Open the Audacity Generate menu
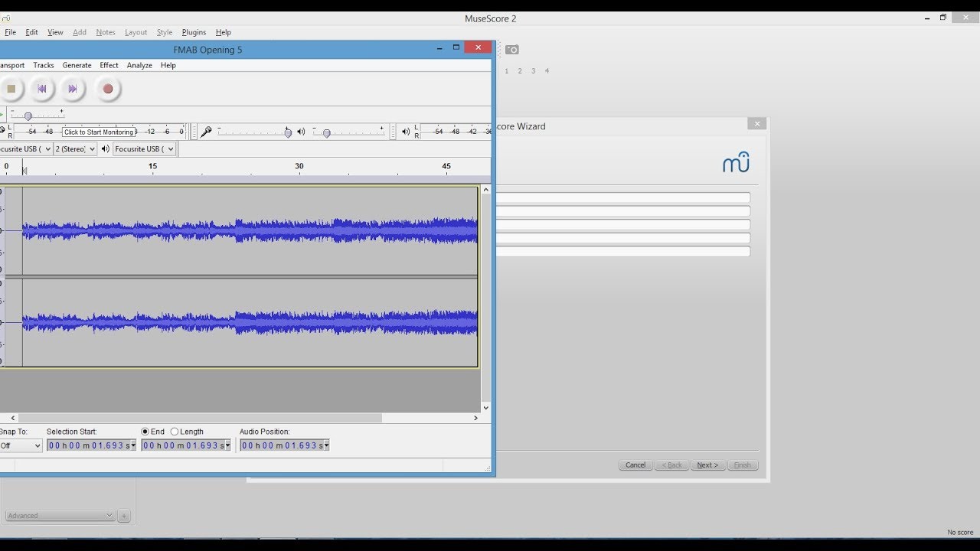The image size is (980, 551). [x=77, y=65]
